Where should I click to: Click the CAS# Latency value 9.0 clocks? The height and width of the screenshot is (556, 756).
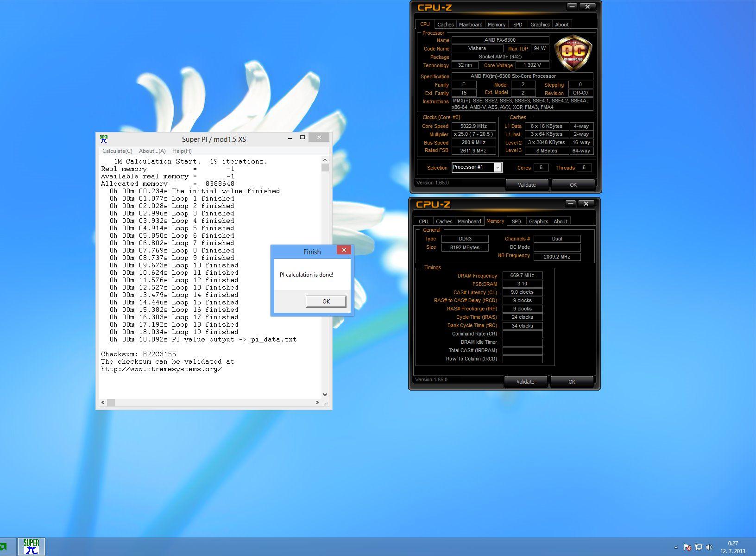coord(522,292)
